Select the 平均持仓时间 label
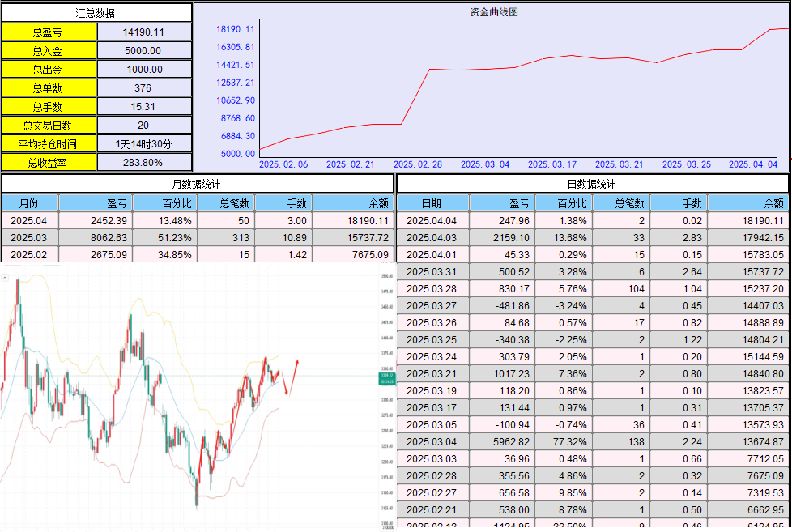 tap(49, 144)
